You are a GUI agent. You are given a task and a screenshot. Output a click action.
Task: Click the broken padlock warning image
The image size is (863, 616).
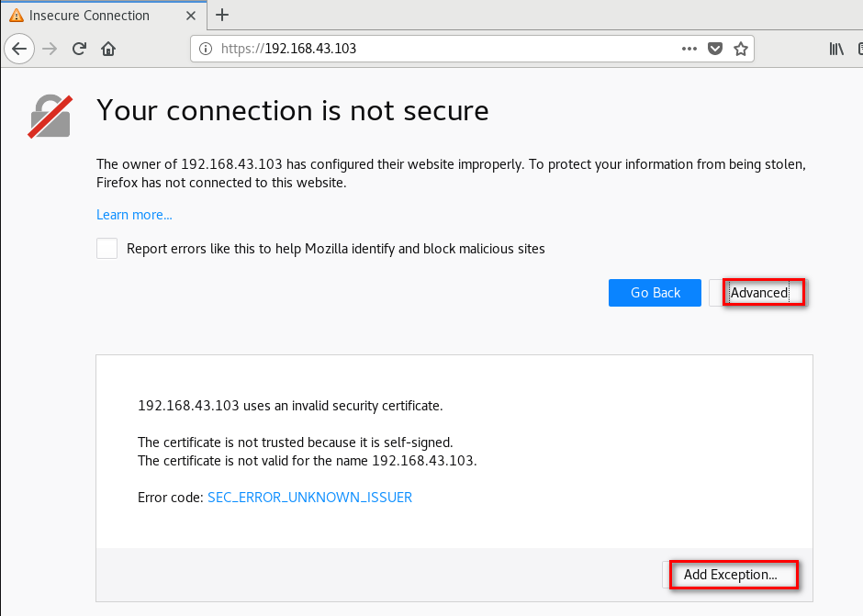50,117
